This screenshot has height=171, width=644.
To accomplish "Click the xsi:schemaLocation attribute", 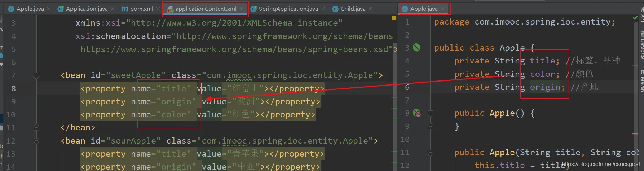I will click(x=121, y=36).
